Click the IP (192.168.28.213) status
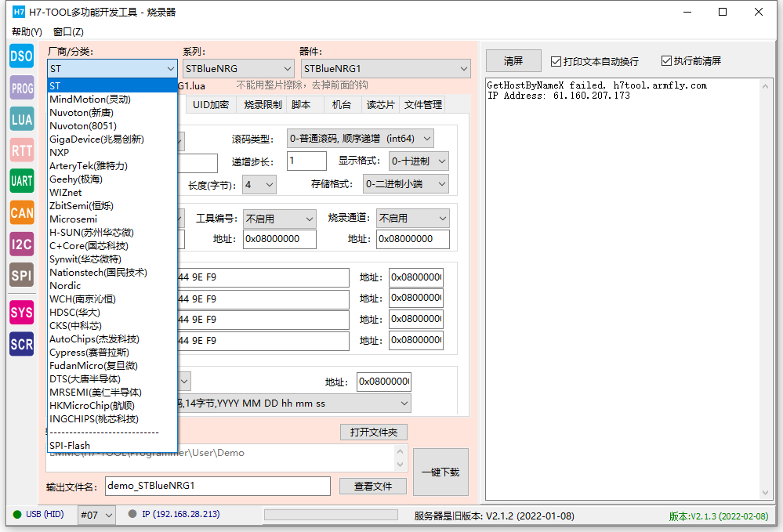This screenshot has height=532, width=783. pyautogui.click(x=174, y=514)
